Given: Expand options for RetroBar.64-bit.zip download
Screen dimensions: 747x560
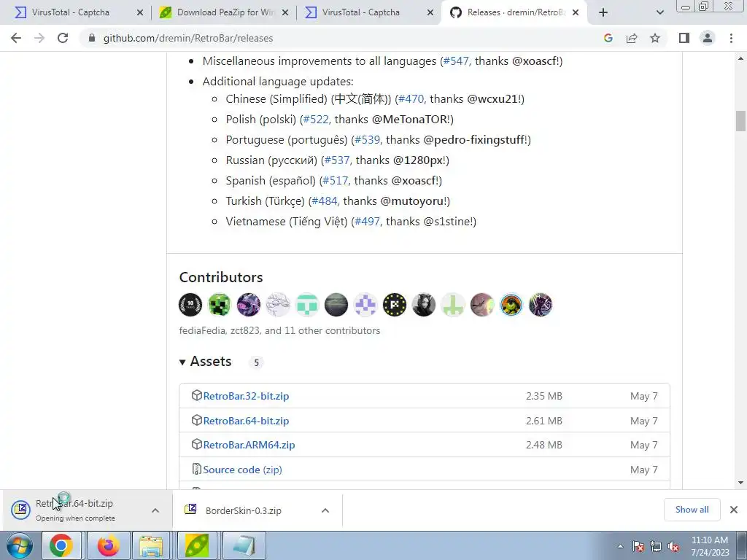Looking at the screenshot, I should coord(155,510).
